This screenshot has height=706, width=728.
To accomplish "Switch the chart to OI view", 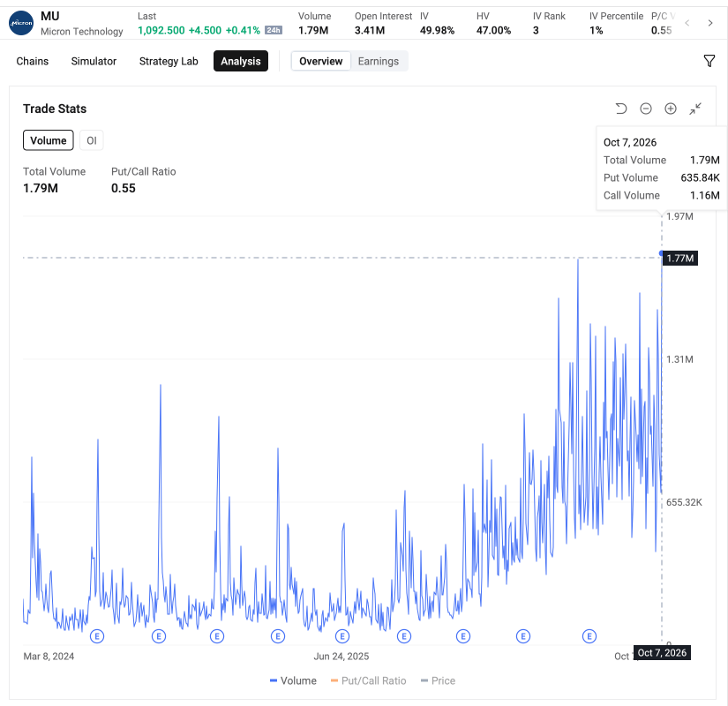I will click(92, 140).
